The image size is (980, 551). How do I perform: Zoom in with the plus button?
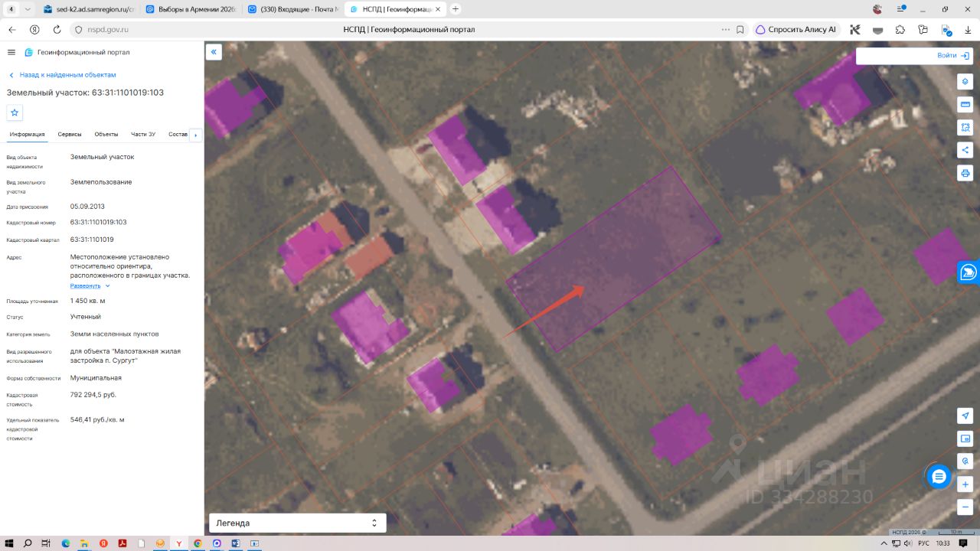pyautogui.click(x=965, y=484)
